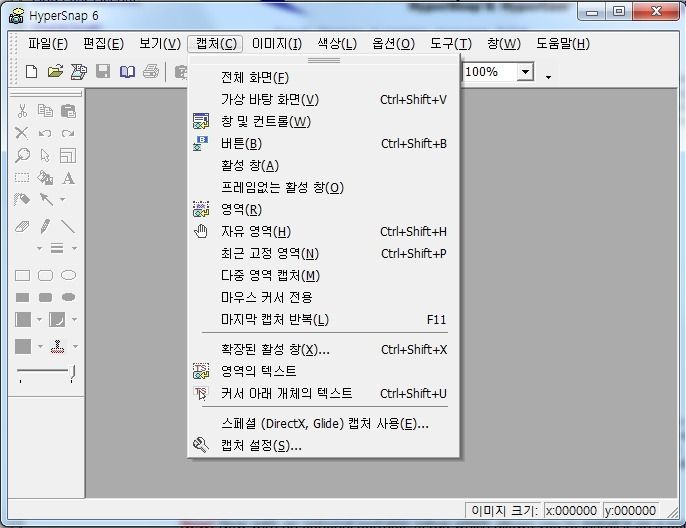Viewport: 686px width, 528px height.
Task: Select the filled rounded rectangle tool
Action: (46, 297)
